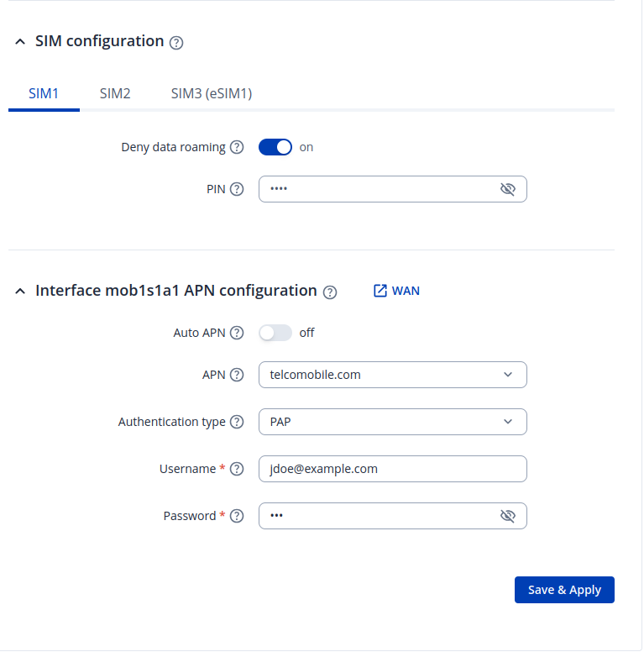Open the WAN link
Viewport: 644px width, 652px height.
pyautogui.click(x=396, y=291)
